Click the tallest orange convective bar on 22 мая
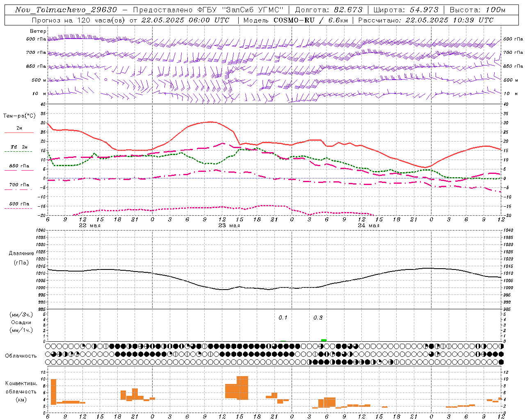Image resolution: width=525 pixels, height=420 pixels. [x=53, y=392]
